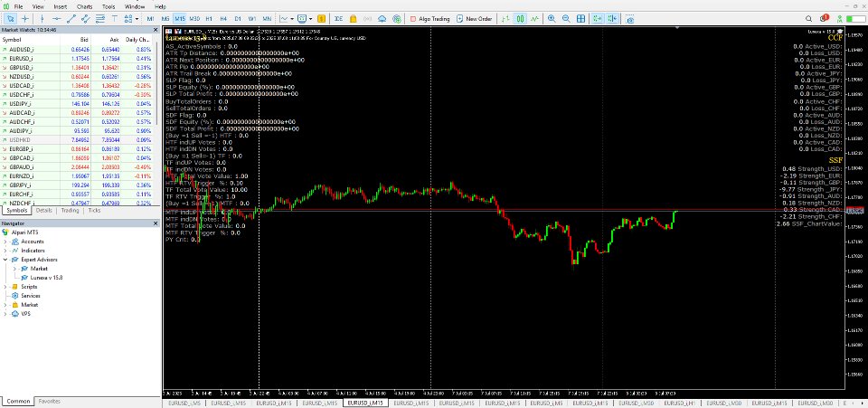This screenshot has height=408, width=868.
Task: Switch to Details tab in Market Watch
Action: pyautogui.click(x=43, y=211)
